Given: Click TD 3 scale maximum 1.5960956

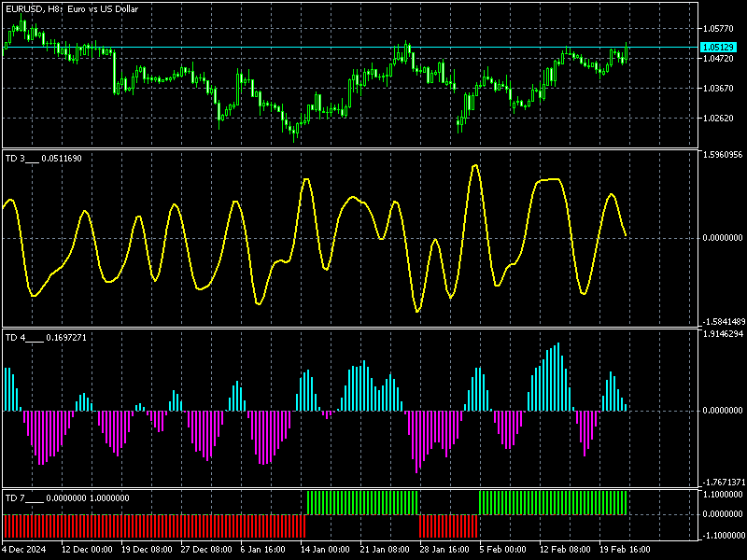Looking at the screenshot, I should (722, 155).
